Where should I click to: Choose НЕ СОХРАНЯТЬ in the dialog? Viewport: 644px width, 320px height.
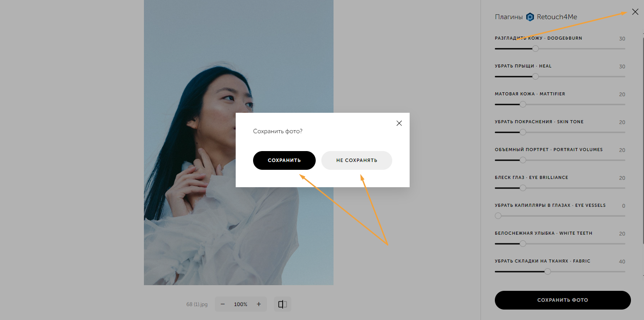pos(357,160)
